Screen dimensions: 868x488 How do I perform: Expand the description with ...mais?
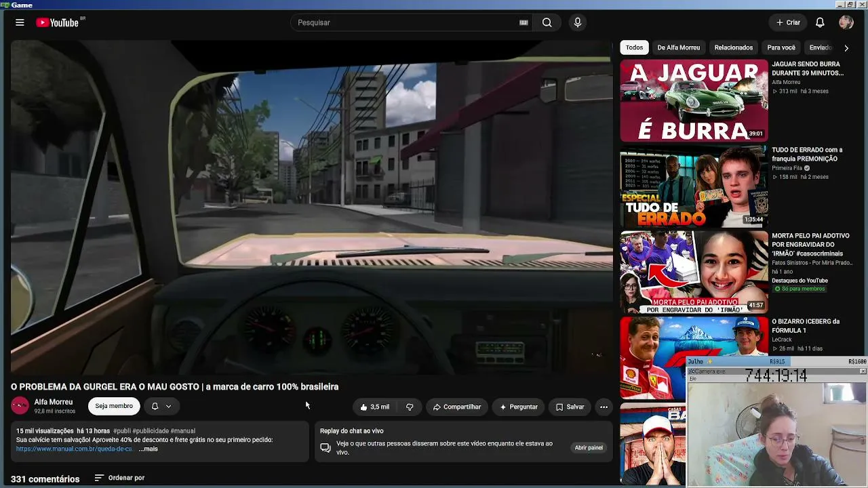(x=149, y=449)
